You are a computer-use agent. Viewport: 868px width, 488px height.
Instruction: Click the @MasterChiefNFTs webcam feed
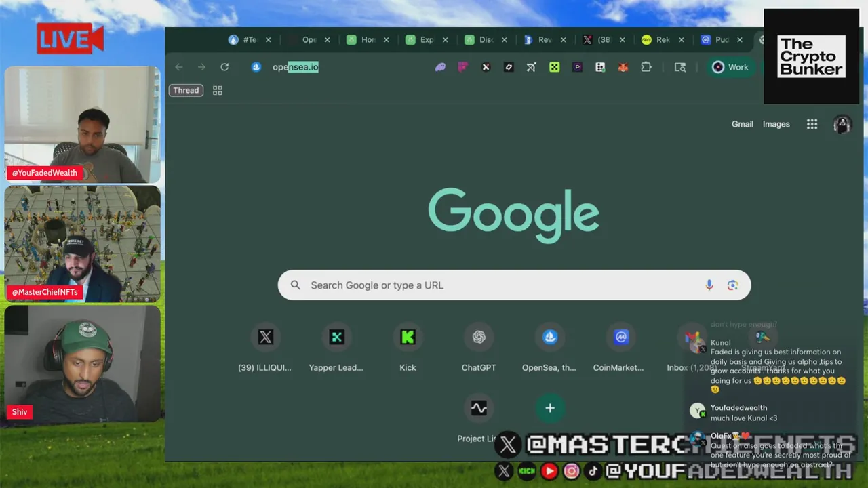coord(83,244)
